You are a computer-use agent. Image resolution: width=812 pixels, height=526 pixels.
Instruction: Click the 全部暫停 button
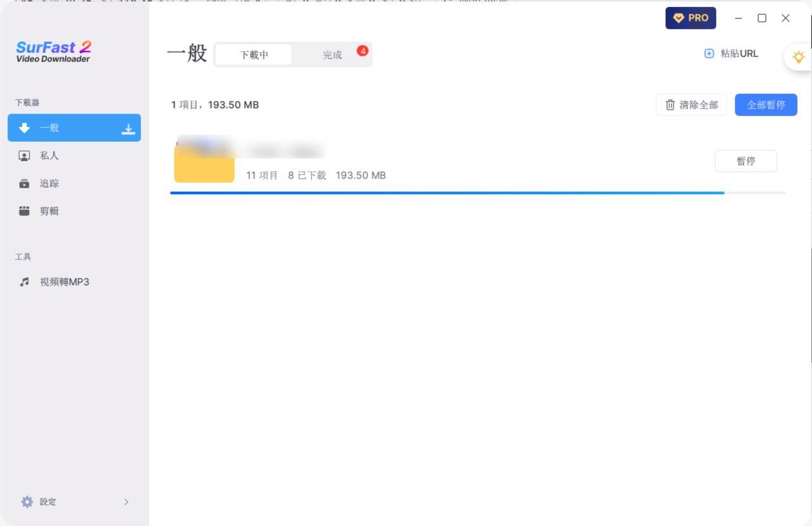pos(766,105)
